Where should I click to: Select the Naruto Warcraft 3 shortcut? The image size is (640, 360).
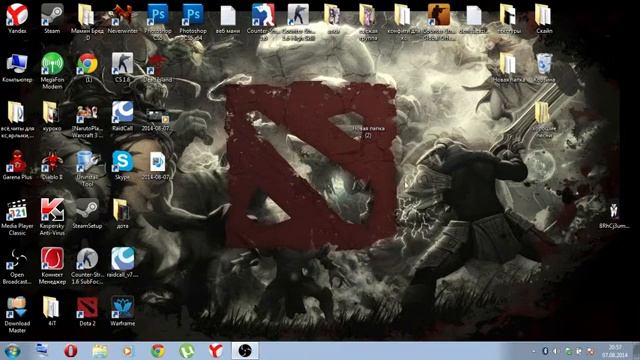[x=87, y=119]
